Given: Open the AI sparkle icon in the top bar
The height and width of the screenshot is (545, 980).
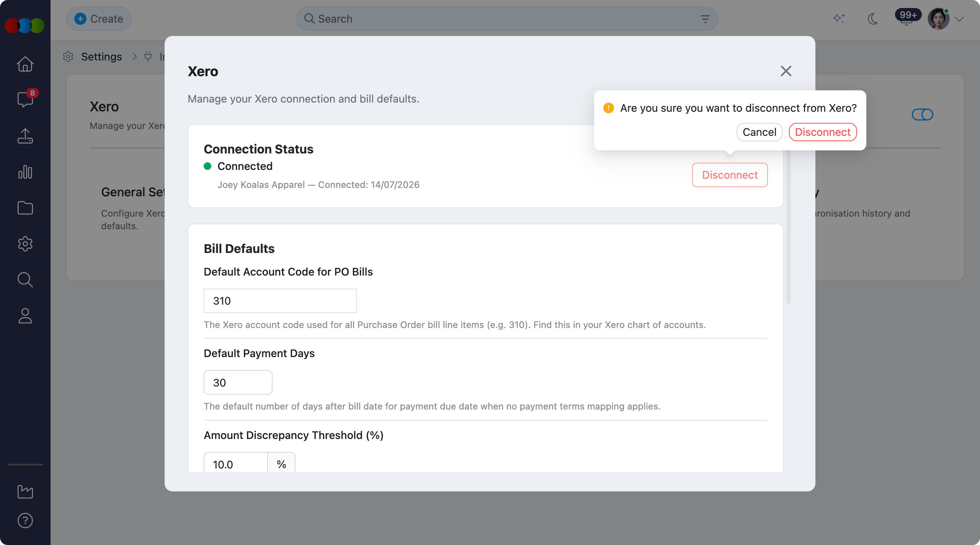Looking at the screenshot, I should pos(839,18).
